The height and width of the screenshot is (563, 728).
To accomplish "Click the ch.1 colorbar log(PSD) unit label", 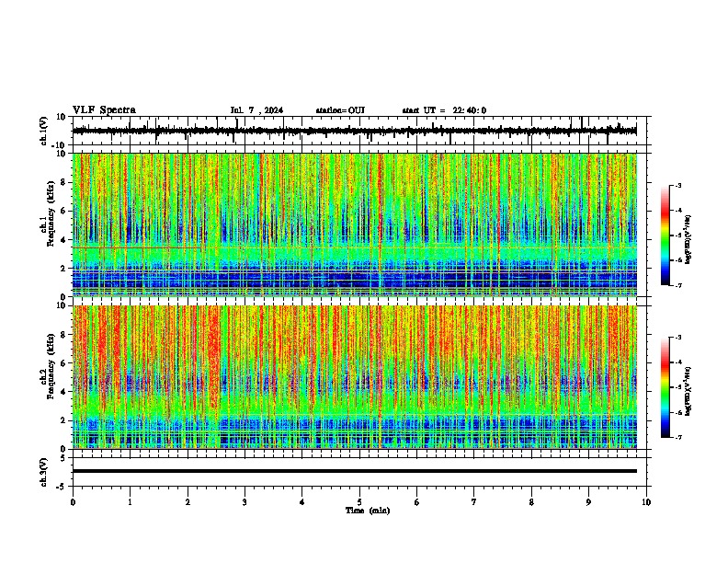I will 688,239.
